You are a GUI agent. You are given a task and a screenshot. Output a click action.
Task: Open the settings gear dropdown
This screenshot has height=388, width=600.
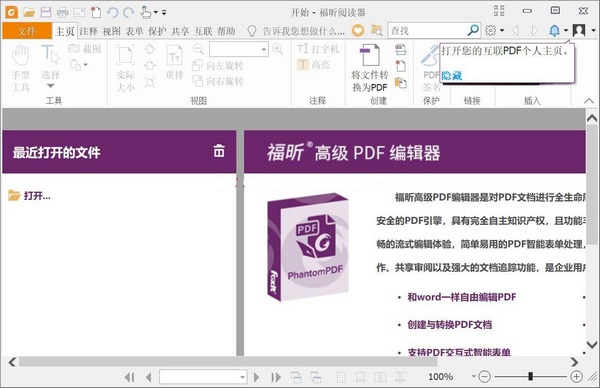tap(502, 31)
